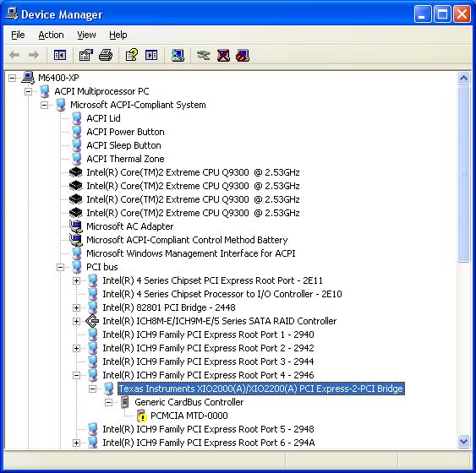The width and height of the screenshot is (476, 473).
Task: Click the scrollbar down arrow
Action: pyautogui.click(x=463, y=441)
